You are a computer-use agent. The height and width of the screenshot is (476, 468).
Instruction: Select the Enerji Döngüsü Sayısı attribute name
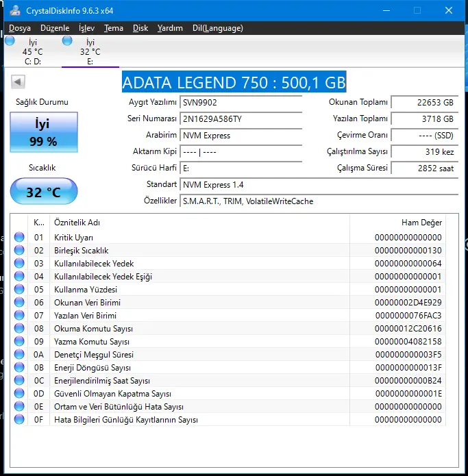pyautogui.click(x=93, y=368)
